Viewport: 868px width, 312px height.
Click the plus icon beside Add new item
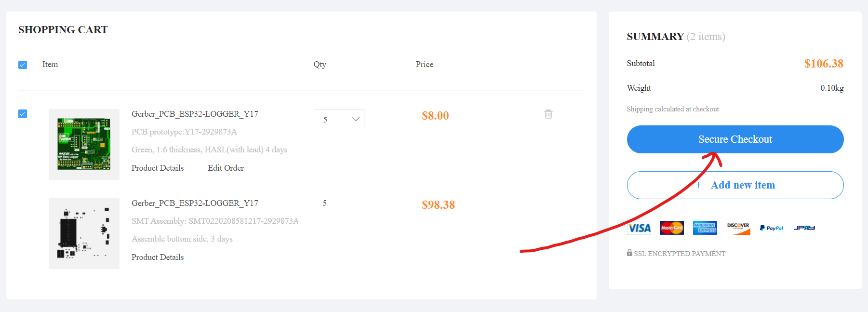pos(698,185)
